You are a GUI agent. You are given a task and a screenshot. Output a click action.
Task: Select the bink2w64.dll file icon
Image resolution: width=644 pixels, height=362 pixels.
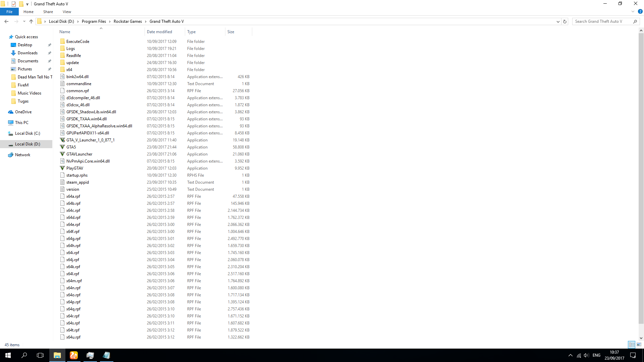coord(62,77)
